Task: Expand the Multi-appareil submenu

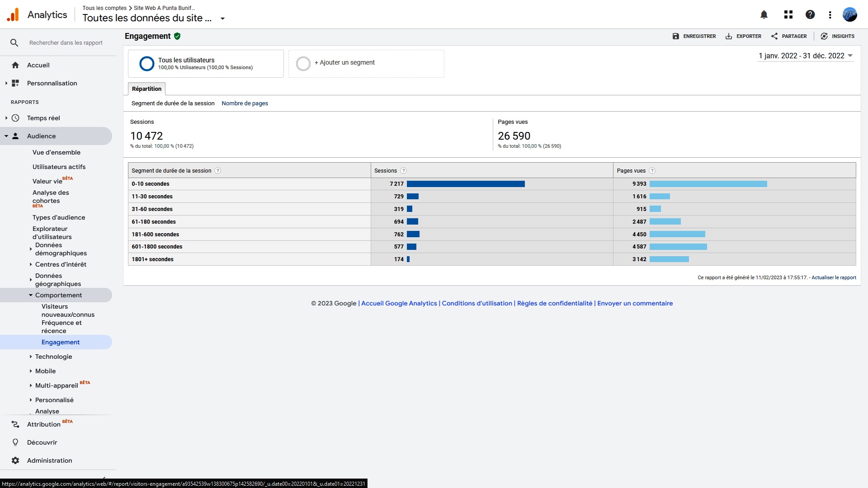Action: click(x=31, y=385)
